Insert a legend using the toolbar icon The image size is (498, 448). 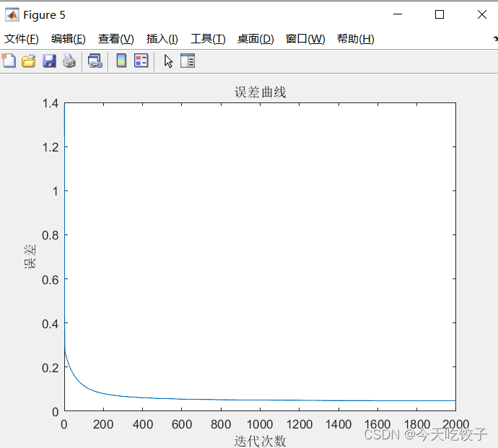click(141, 61)
